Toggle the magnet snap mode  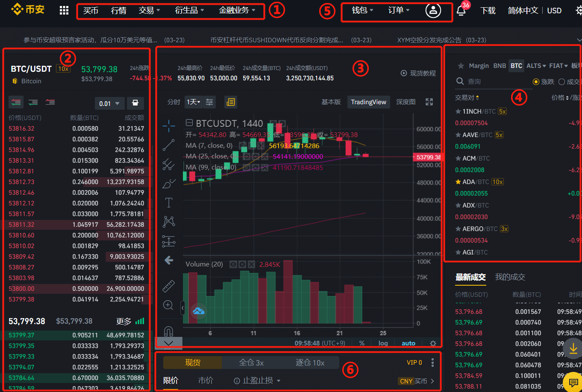(x=169, y=331)
